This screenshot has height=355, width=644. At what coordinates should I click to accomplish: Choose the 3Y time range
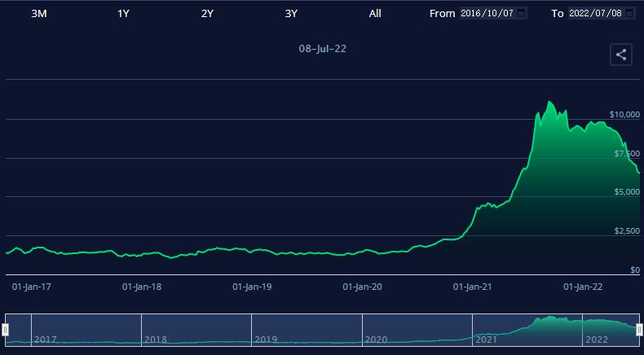tap(291, 14)
